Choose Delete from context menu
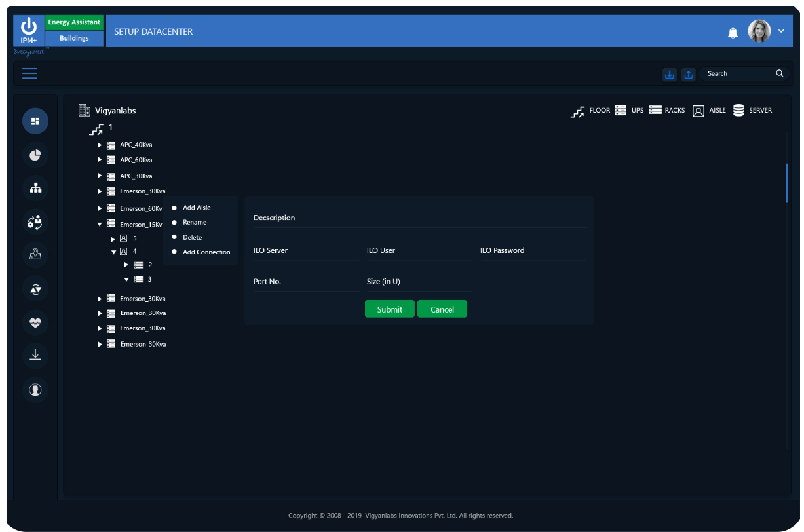 click(192, 237)
